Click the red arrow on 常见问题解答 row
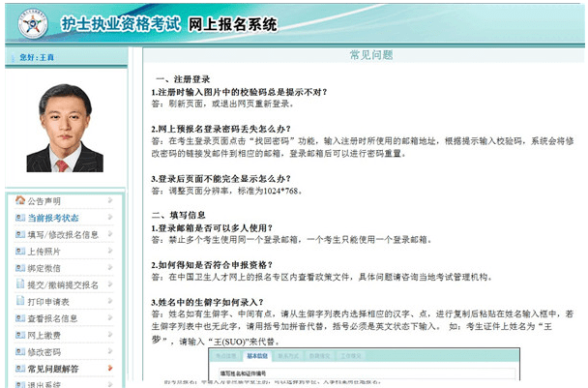This screenshot has width=588, height=388. coord(110,368)
